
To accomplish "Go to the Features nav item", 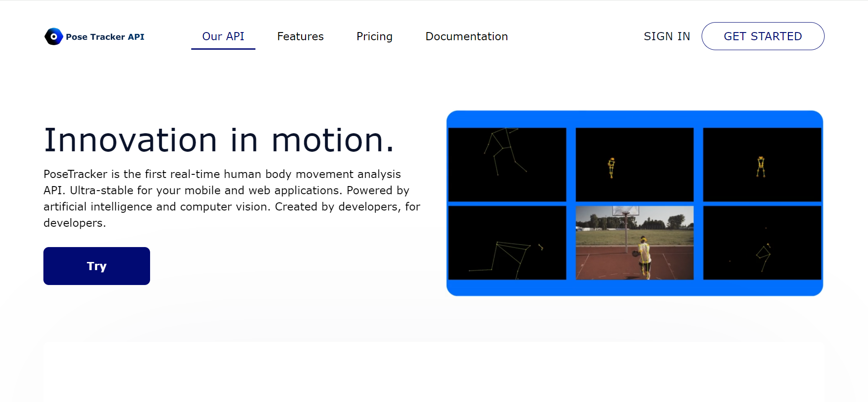I will click(x=300, y=36).
